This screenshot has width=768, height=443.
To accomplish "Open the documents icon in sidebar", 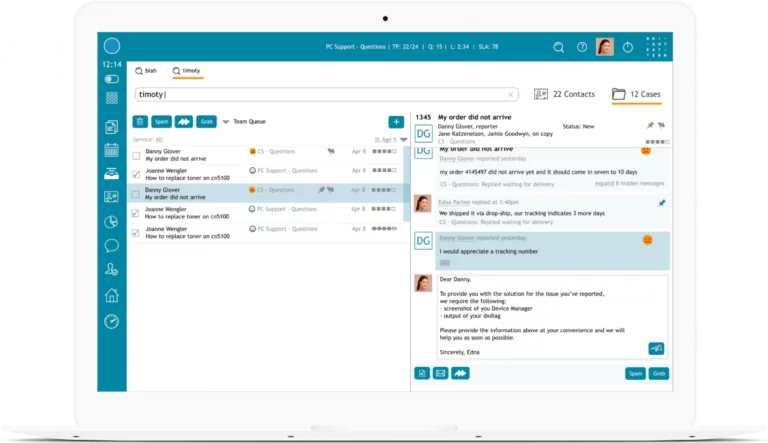I will tap(112, 126).
